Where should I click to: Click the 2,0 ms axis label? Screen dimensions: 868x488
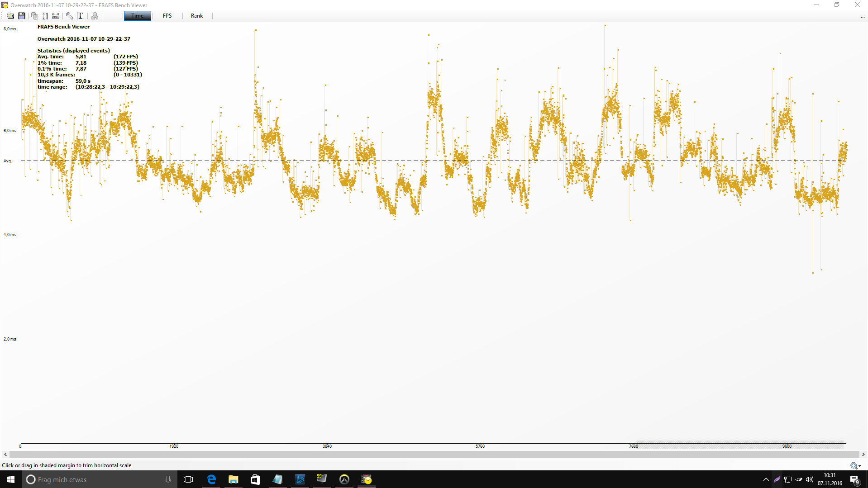coord(10,339)
